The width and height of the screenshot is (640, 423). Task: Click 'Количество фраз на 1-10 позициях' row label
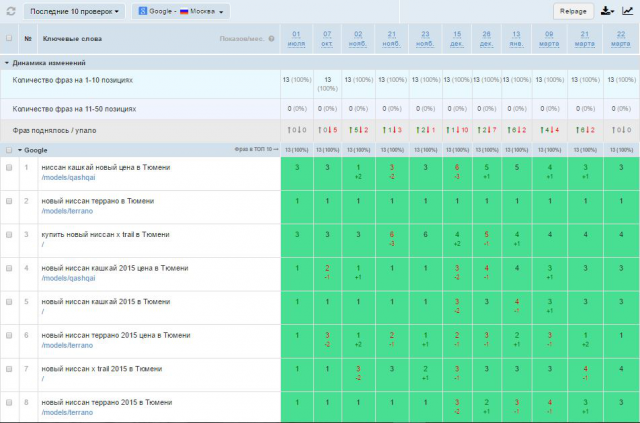point(73,80)
